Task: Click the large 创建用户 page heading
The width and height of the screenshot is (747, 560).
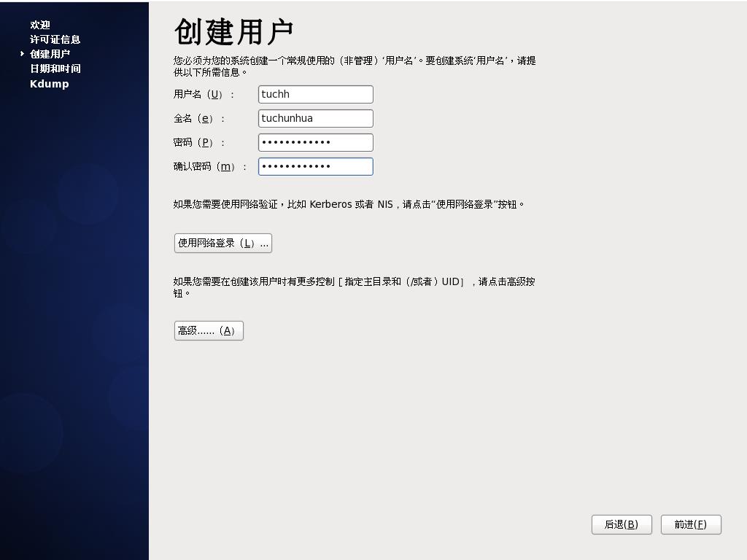Action: [x=233, y=32]
